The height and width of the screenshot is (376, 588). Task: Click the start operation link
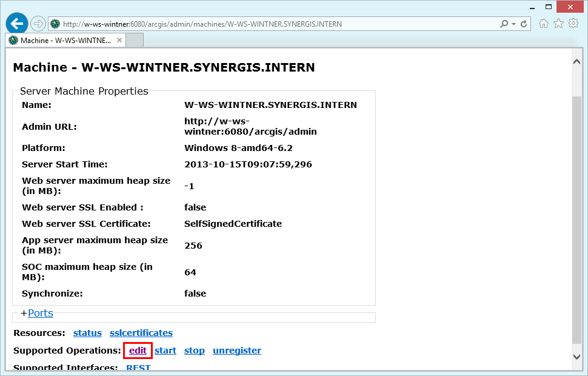pyautogui.click(x=165, y=351)
